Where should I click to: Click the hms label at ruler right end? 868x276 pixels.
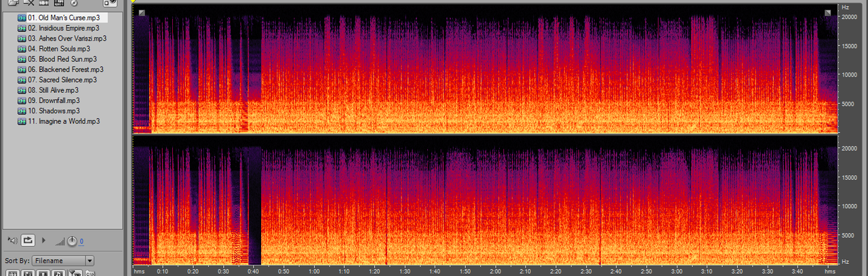click(x=829, y=272)
